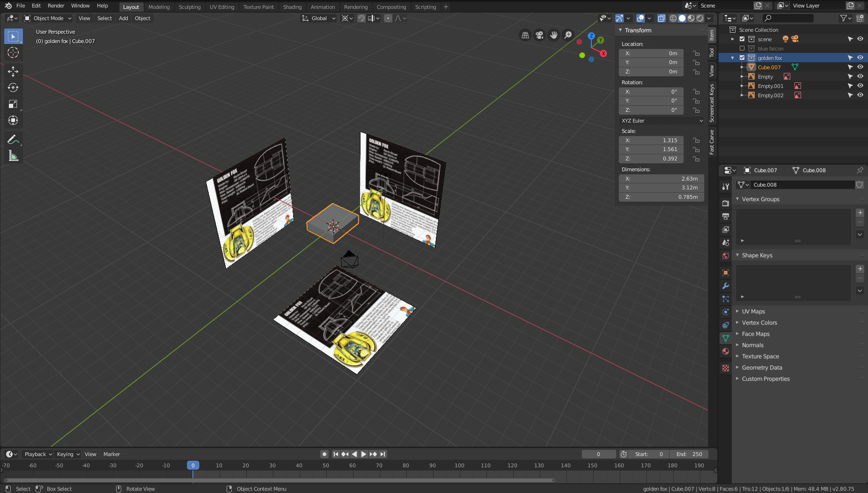Activate the 3D Cursor tool
Viewport: 868px width, 493px height.
(13, 52)
